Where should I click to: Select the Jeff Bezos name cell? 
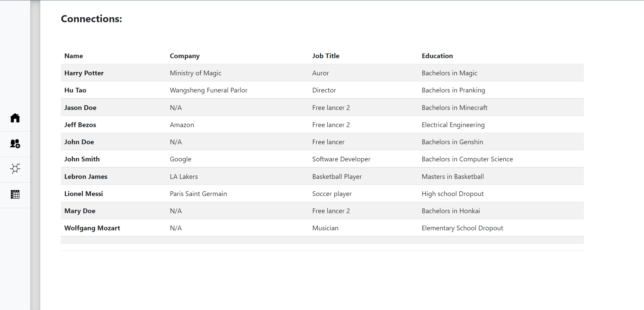[x=80, y=125]
